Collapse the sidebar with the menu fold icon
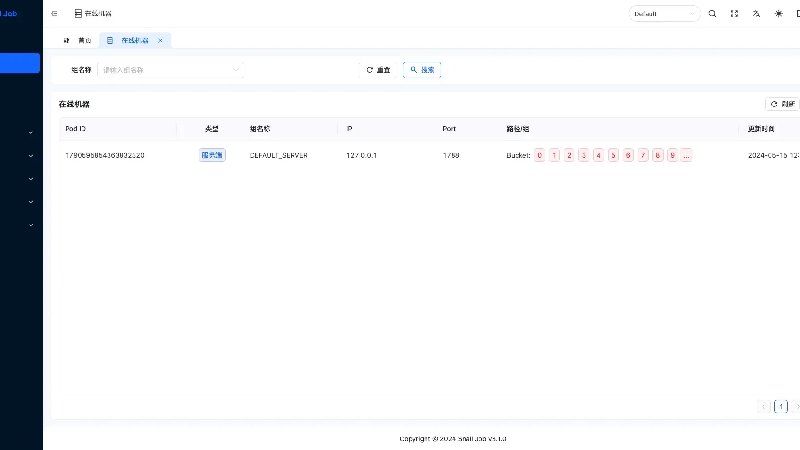Screen dimensions: 800x450 pos(54,14)
